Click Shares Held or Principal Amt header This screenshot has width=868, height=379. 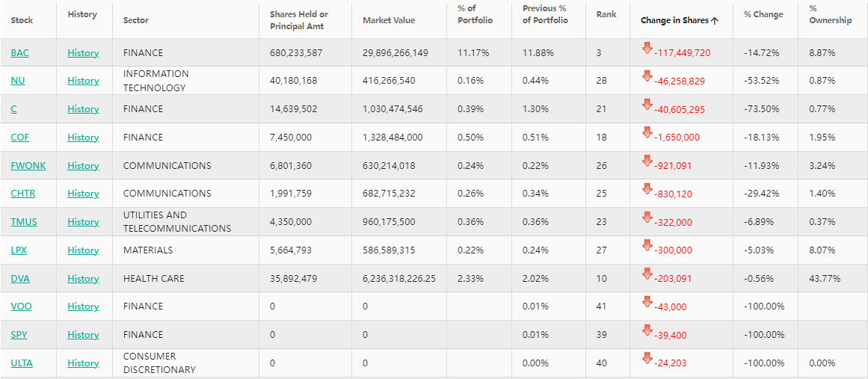(x=299, y=20)
